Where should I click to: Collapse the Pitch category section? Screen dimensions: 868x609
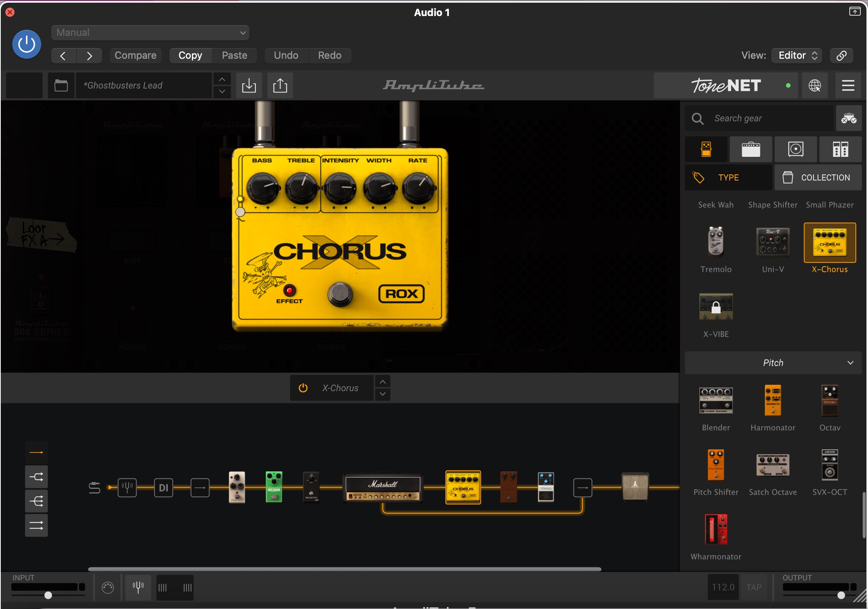[x=773, y=363]
